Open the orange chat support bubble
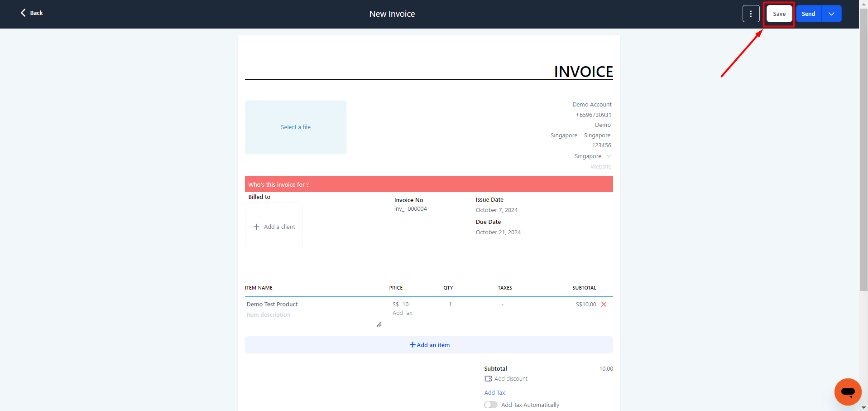 coord(848,392)
